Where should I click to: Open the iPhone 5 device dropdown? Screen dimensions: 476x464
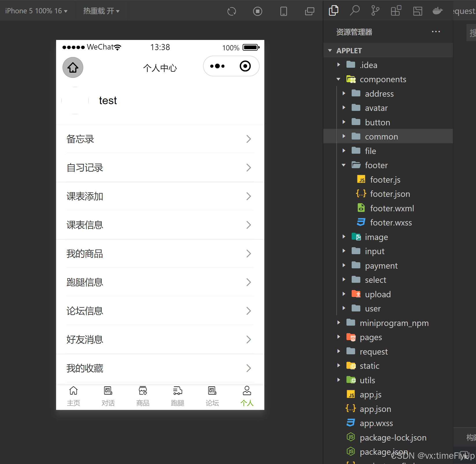tap(36, 11)
